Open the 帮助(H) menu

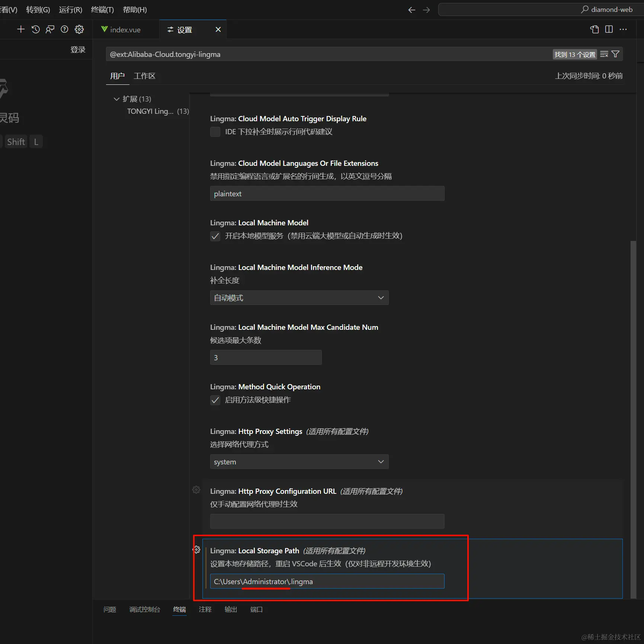coord(135,10)
